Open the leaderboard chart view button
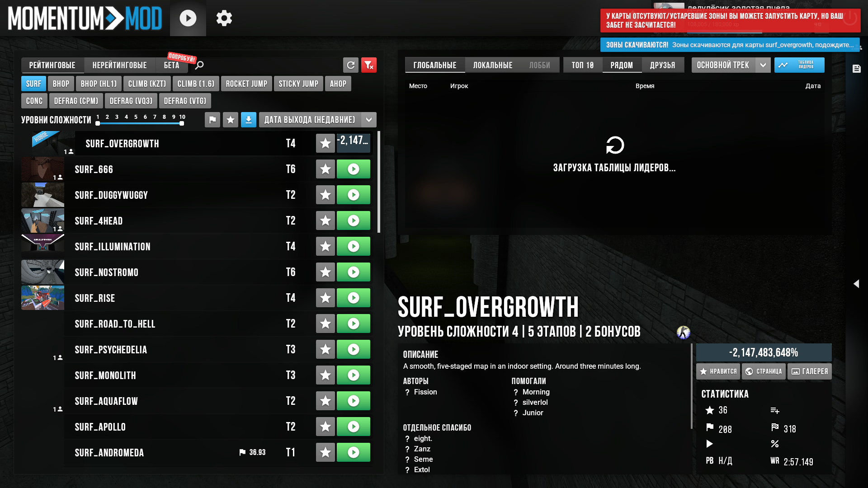 [x=799, y=65]
